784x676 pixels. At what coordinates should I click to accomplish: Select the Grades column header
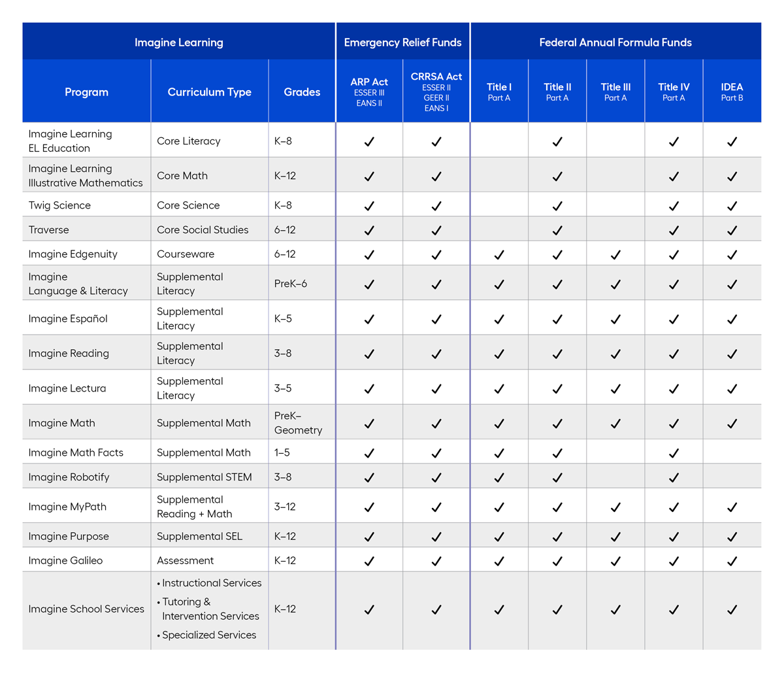[302, 92]
